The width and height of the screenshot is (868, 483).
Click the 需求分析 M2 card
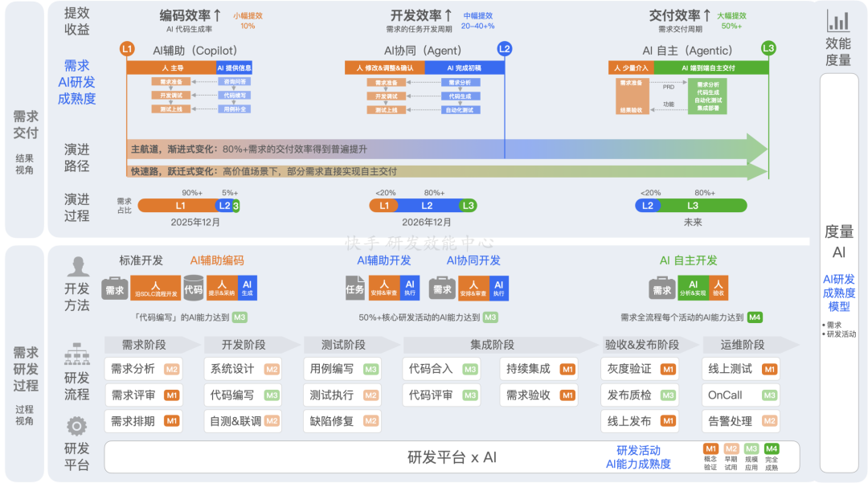[143, 369]
